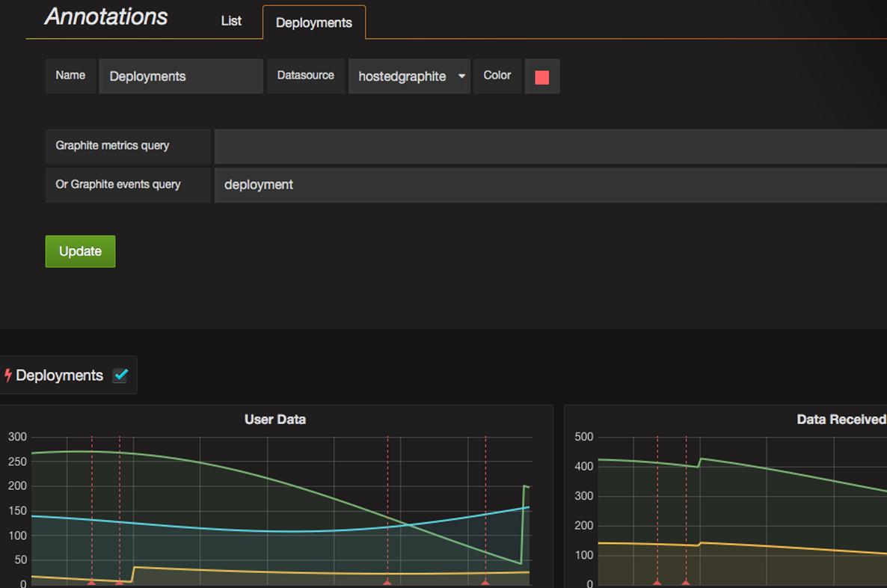Click the Update button
This screenshot has width=887, height=588.
pos(80,251)
